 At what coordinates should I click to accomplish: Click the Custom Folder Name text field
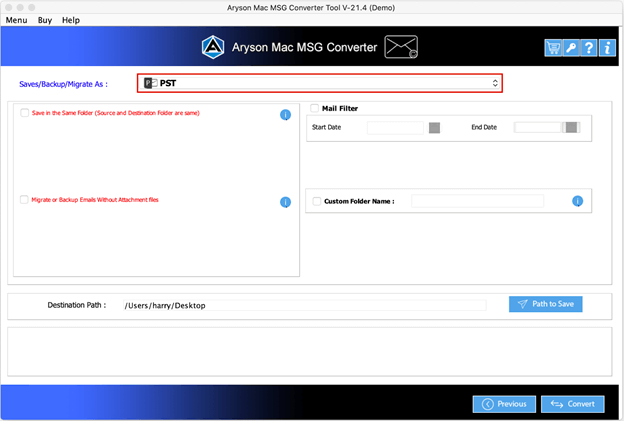click(x=477, y=201)
